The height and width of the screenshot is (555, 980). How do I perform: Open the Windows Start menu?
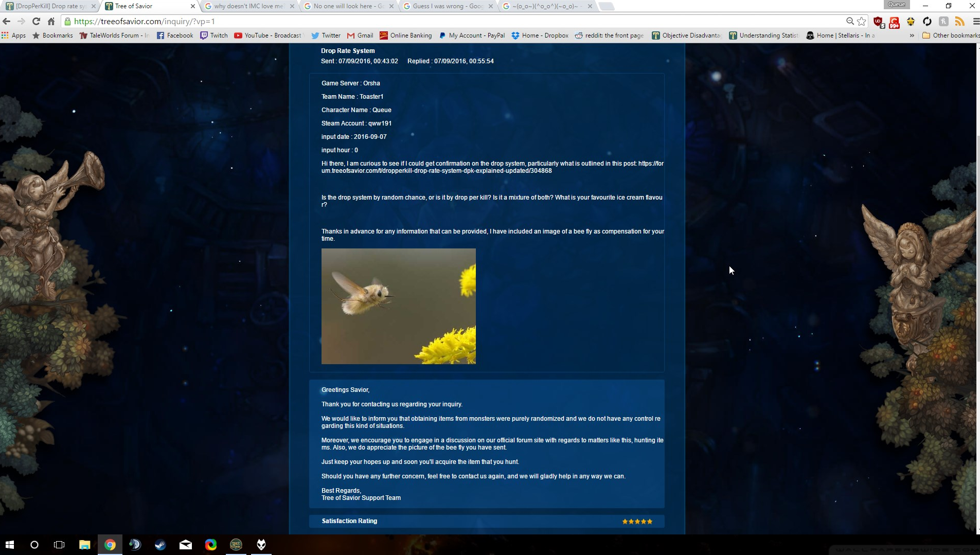[9, 545]
